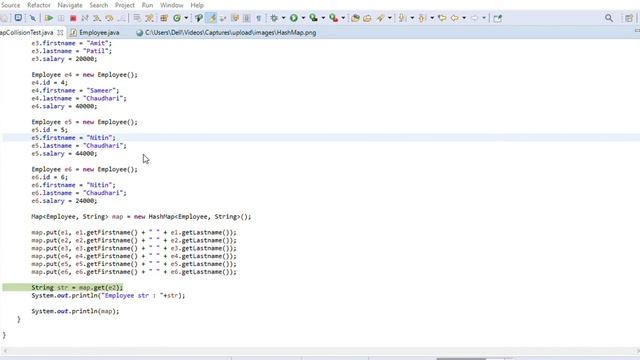640x360 pixels.
Task: Click the 'e4.salary = 40000;' line
Action: pyautogui.click(x=64, y=106)
